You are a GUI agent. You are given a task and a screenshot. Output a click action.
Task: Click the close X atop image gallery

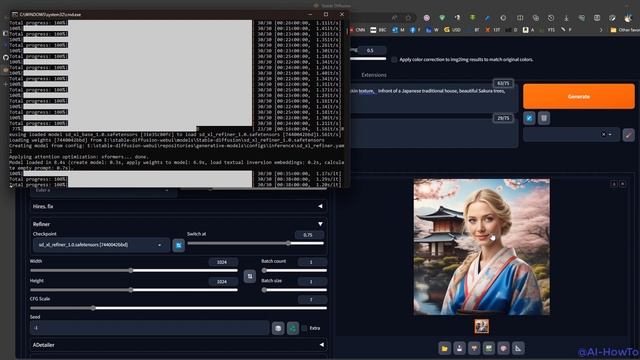tap(623, 184)
